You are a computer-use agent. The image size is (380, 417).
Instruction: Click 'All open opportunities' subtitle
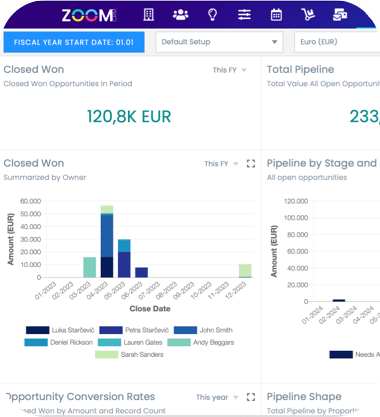pyautogui.click(x=307, y=177)
